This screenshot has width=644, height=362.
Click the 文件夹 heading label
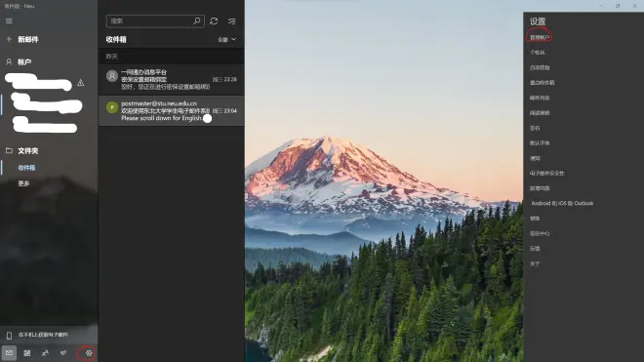click(28, 151)
